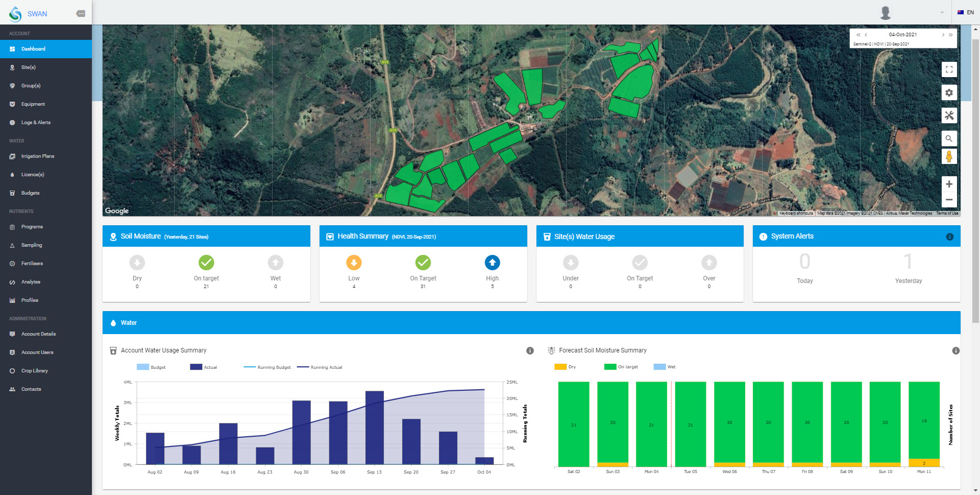Toggle the Budget series in chart legend

[151, 367]
